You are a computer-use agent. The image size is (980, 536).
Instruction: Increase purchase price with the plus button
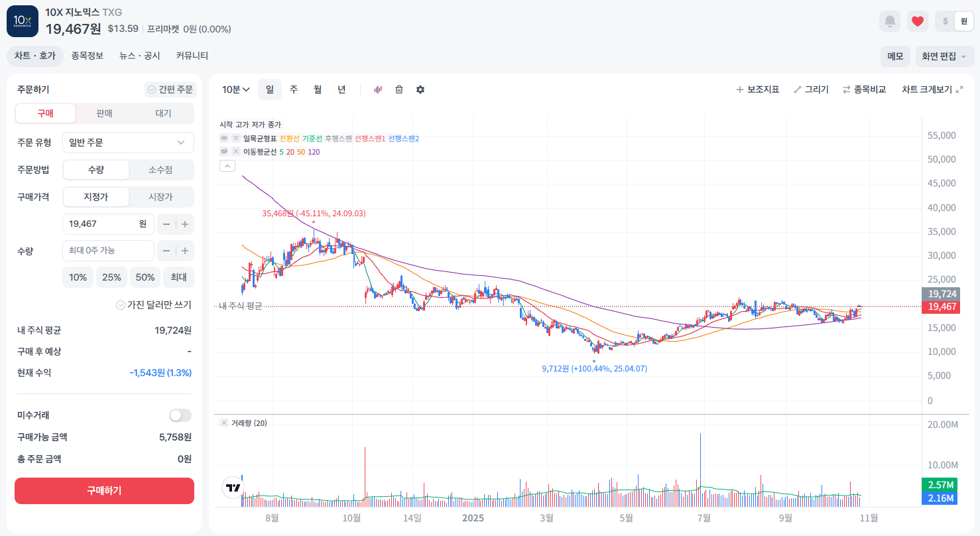click(185, 224)
